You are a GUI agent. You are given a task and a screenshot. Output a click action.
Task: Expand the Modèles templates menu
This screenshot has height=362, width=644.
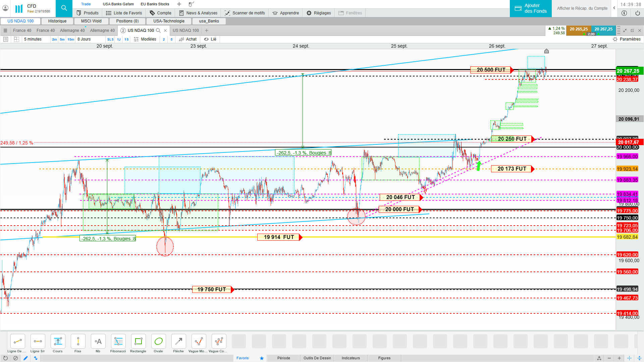click(x=145, y=39)
